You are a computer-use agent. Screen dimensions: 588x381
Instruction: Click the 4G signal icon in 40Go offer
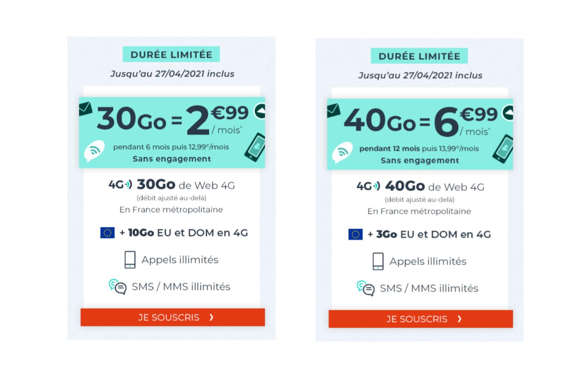tap(368, 186)
